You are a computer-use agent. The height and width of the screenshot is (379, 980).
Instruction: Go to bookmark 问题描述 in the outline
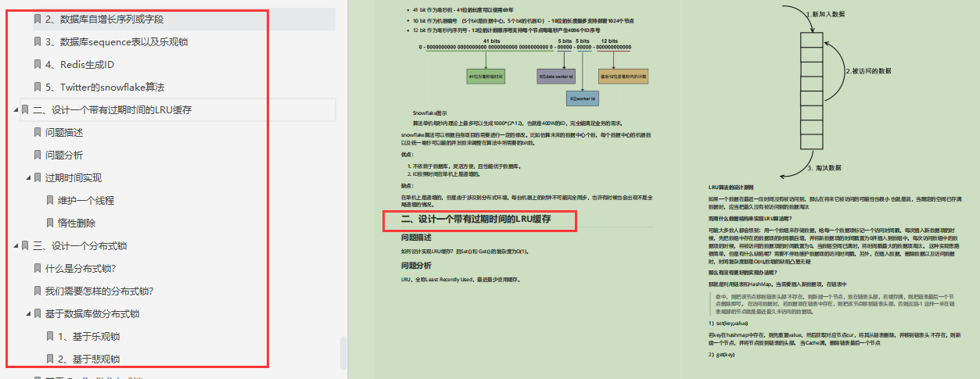point(64,132)
